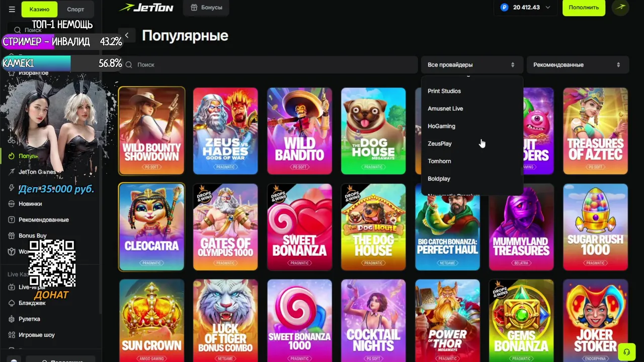644x362 pixels.
Task: Click the Игровые шоу shapes icon
Action: point(12,335)
